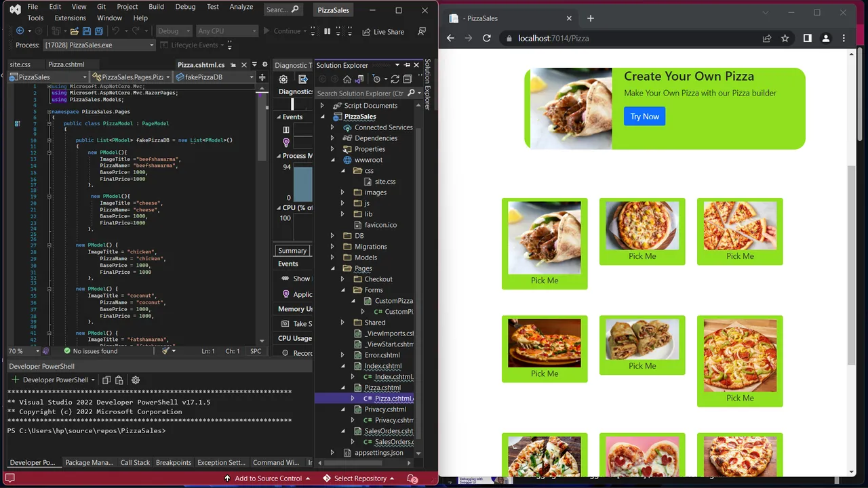868x488 pixels.
Task: Switch to the Call Stack tab
Action: [x=135, y=463]
